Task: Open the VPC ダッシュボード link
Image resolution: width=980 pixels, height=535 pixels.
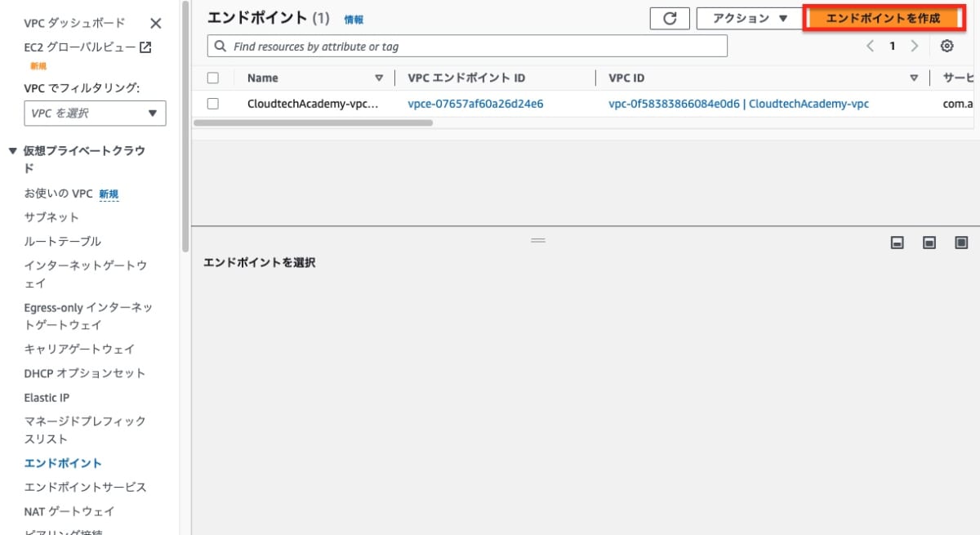Action: (75, 23)
